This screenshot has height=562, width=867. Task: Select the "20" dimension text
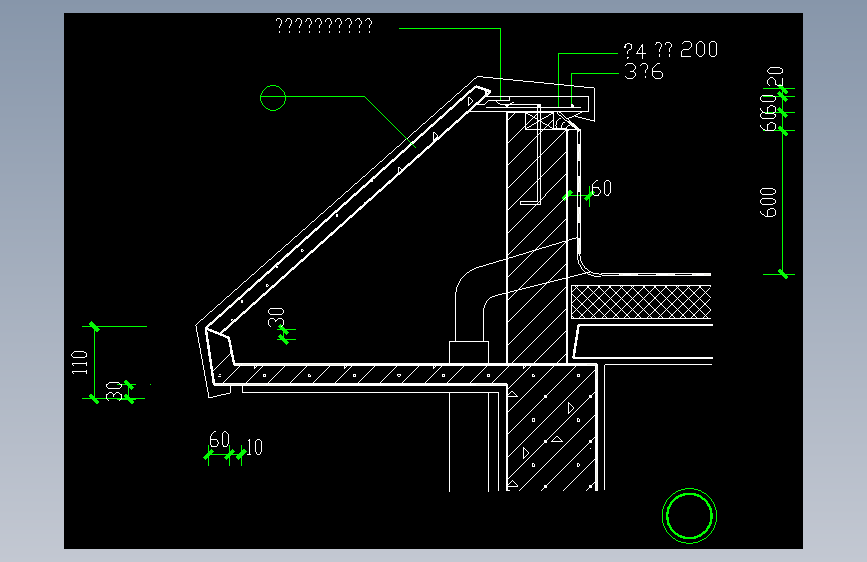(x=775, y=76)
